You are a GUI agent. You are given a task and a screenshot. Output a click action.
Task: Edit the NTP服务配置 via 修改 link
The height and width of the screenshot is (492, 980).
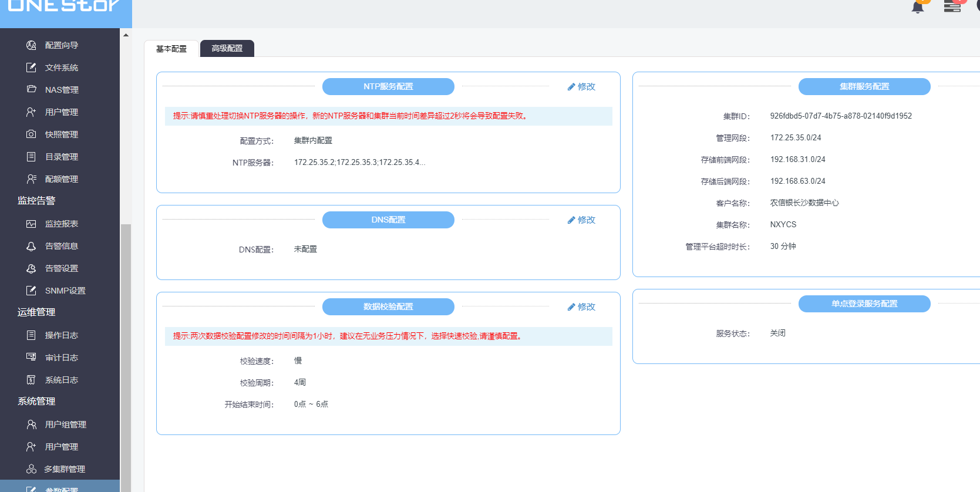point(581,87)
